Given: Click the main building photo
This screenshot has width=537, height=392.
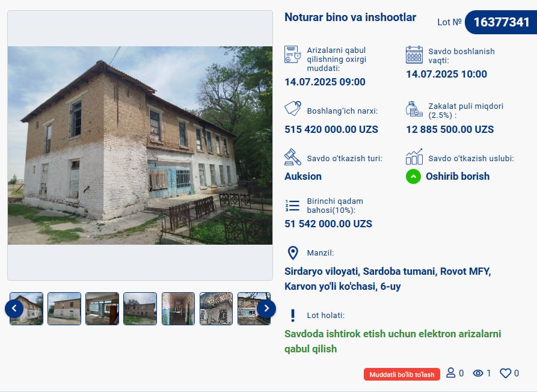Looking at the screenshot, I should tap(140, 145).
